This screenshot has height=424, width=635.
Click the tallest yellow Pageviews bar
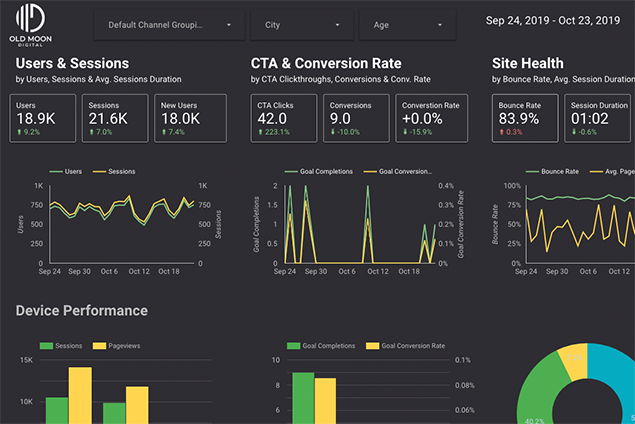[x=80, y=395]
